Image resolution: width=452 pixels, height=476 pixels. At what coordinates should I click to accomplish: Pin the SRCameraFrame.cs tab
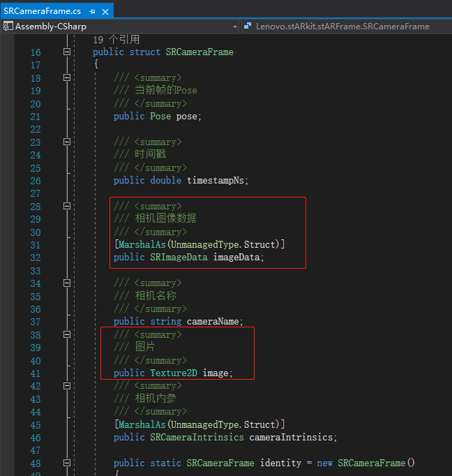pyautogui.click(x=92, y=12)
